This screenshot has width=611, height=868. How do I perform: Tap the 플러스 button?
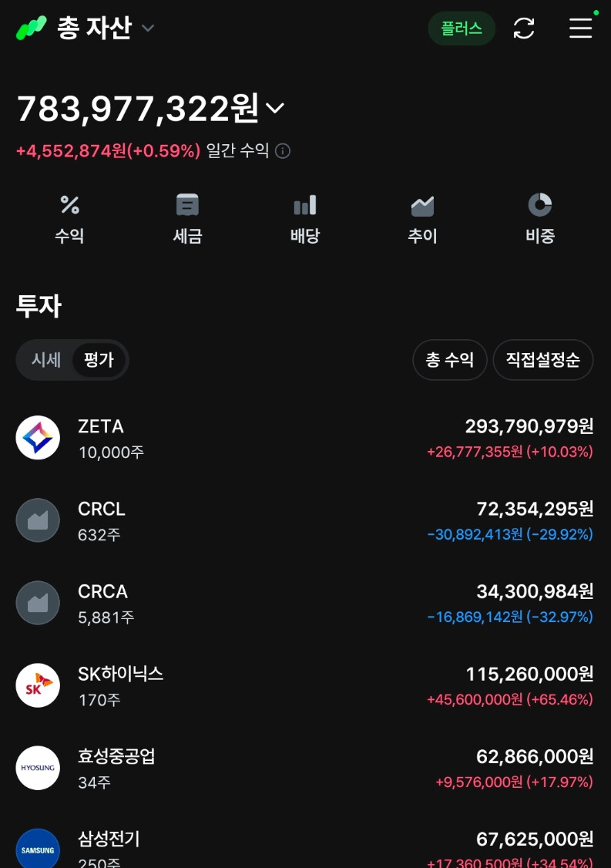[x=462, y=29]
